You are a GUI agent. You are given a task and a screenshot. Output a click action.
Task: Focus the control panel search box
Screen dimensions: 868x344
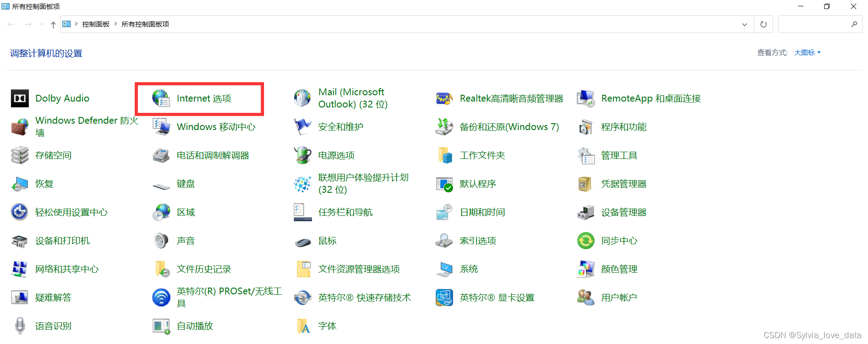[820, 24]
